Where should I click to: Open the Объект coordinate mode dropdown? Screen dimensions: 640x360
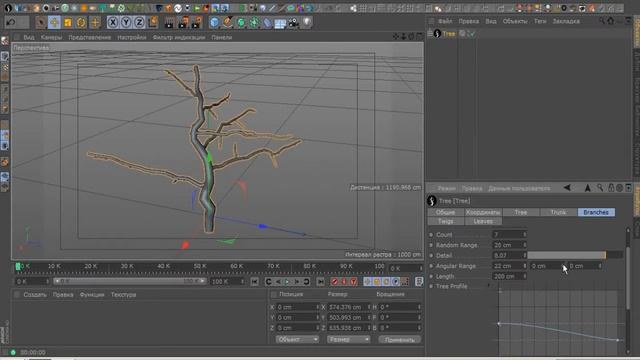click(x=297, y=339)
